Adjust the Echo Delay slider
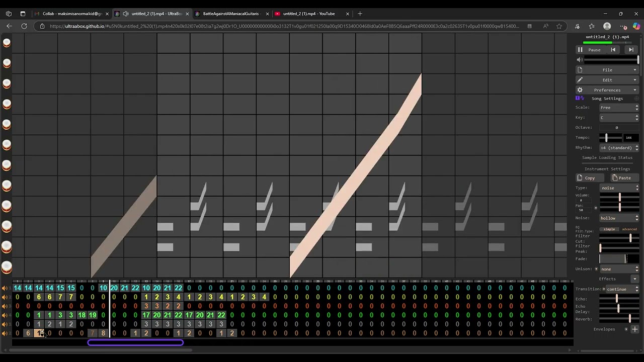The width and height of the screenshot is (644, 362). (619, 309)
